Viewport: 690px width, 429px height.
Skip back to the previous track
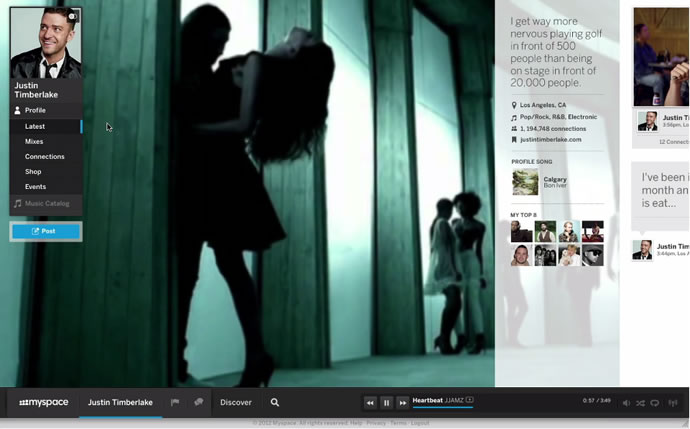coord(370,403)
